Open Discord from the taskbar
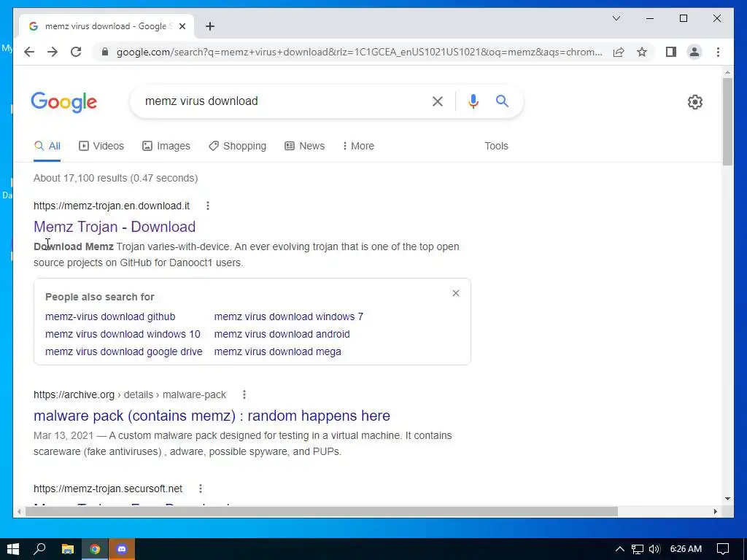 pos(122,549)
